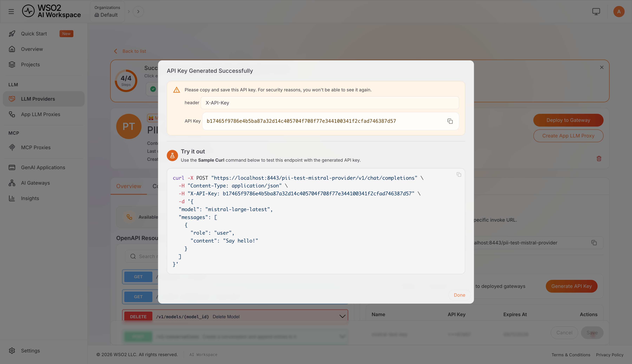Select LLM Providers in the sidebar
632x364 pixels.
click(x=44, y=99)
